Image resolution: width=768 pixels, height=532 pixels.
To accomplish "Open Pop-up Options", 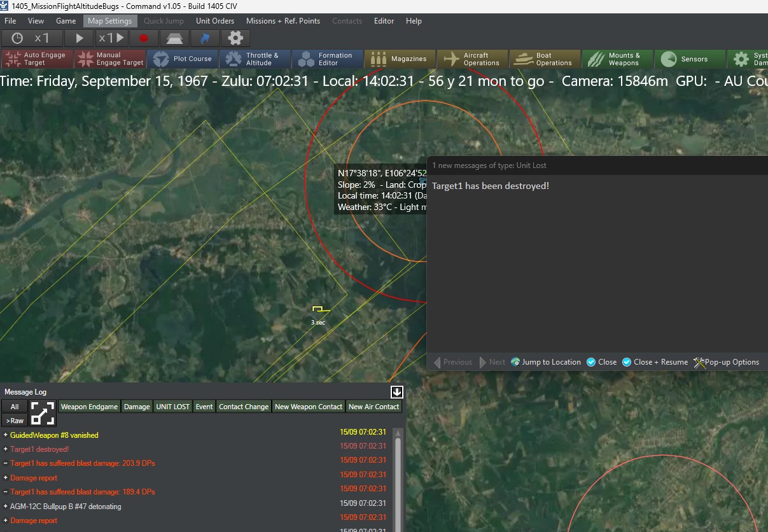I will click(726, 362).
